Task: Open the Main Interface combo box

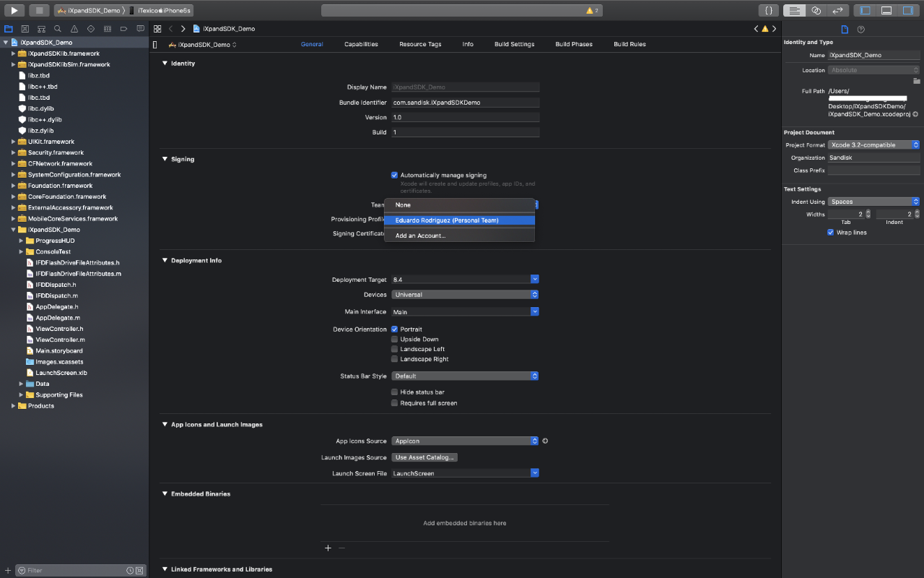Action: (x=535, y=312)
